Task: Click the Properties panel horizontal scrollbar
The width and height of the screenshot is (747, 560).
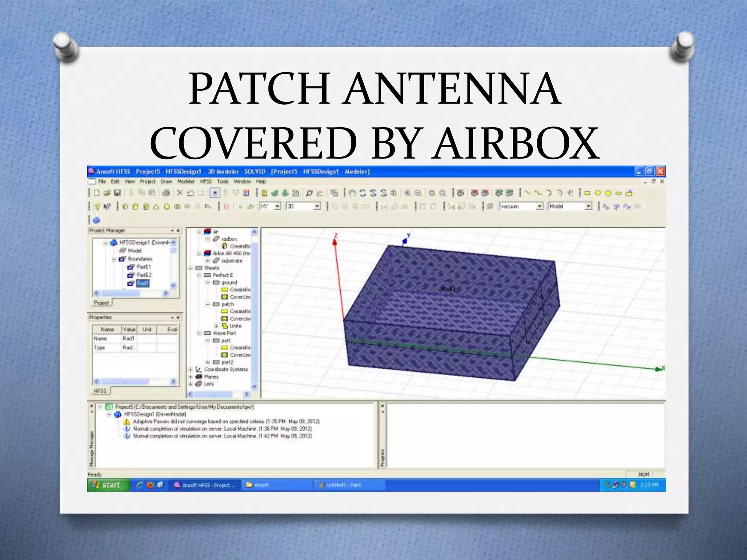Action: click(x=135, y=381)
